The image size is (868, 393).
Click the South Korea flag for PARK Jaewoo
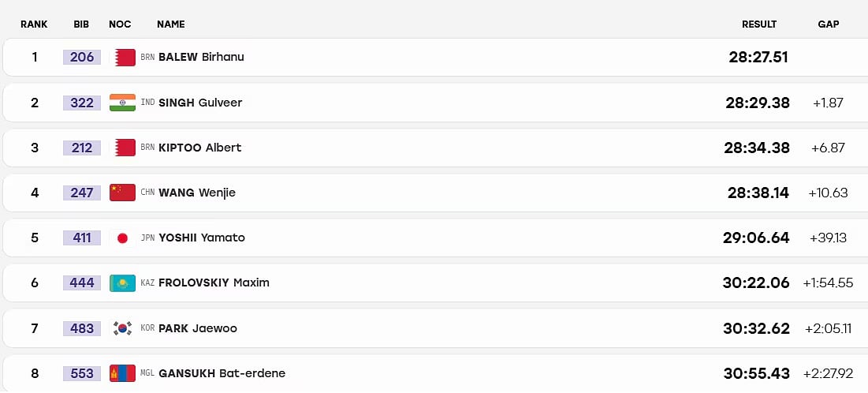122,328
